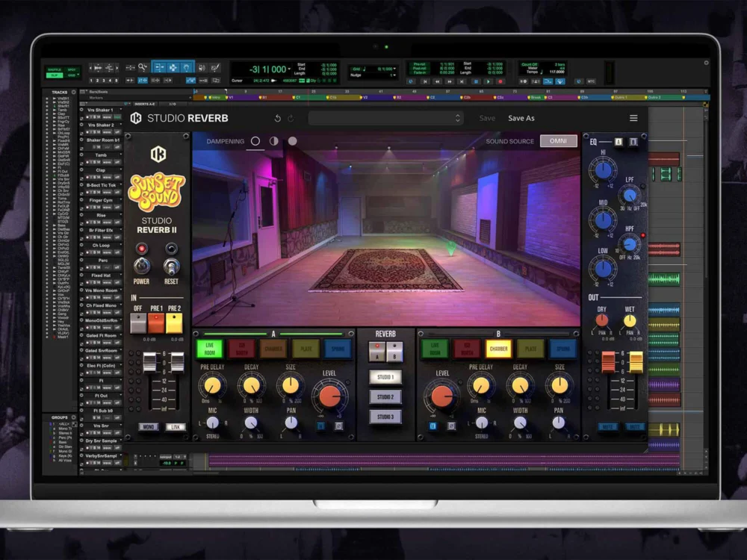
Task: Select the CHAMBER reverb type in section B
Action: click(x=498, y=349)
